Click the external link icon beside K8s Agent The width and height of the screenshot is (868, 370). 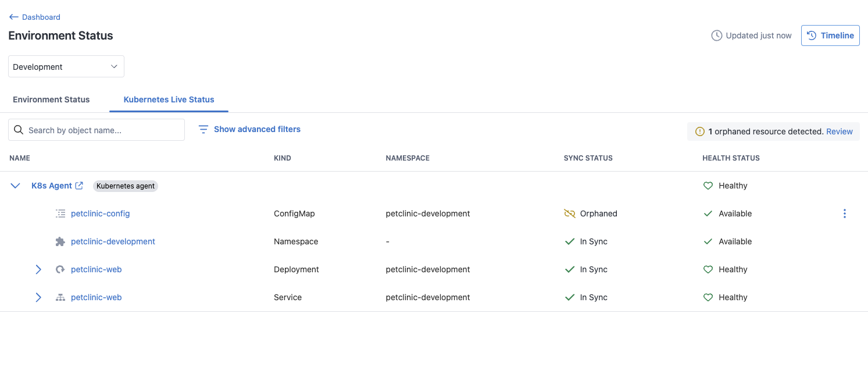coord(80,186)
